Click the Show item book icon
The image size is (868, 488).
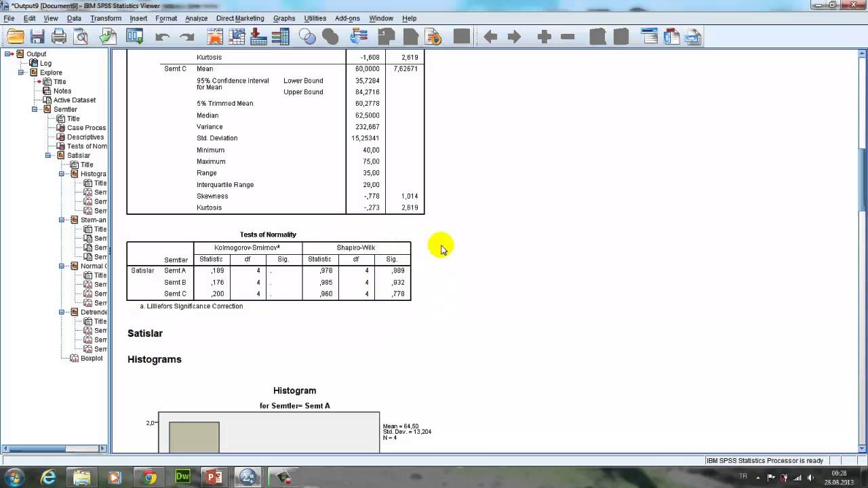click(x=597, y=37)
